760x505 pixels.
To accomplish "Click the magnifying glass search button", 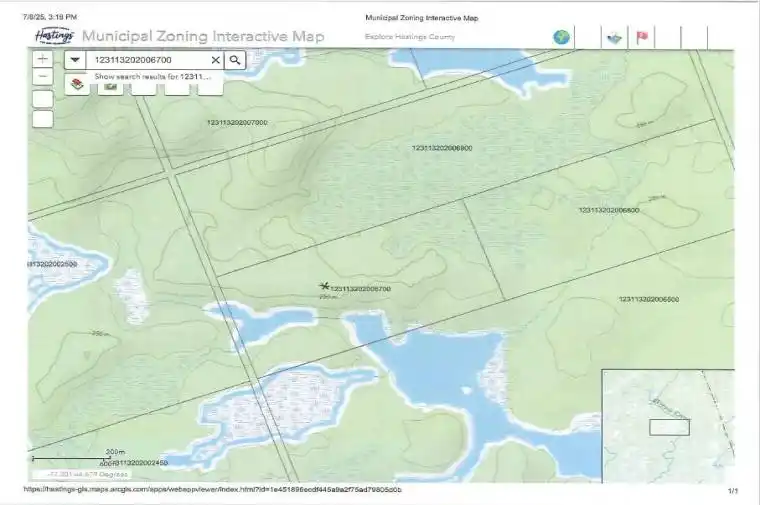I will [235, 60].
